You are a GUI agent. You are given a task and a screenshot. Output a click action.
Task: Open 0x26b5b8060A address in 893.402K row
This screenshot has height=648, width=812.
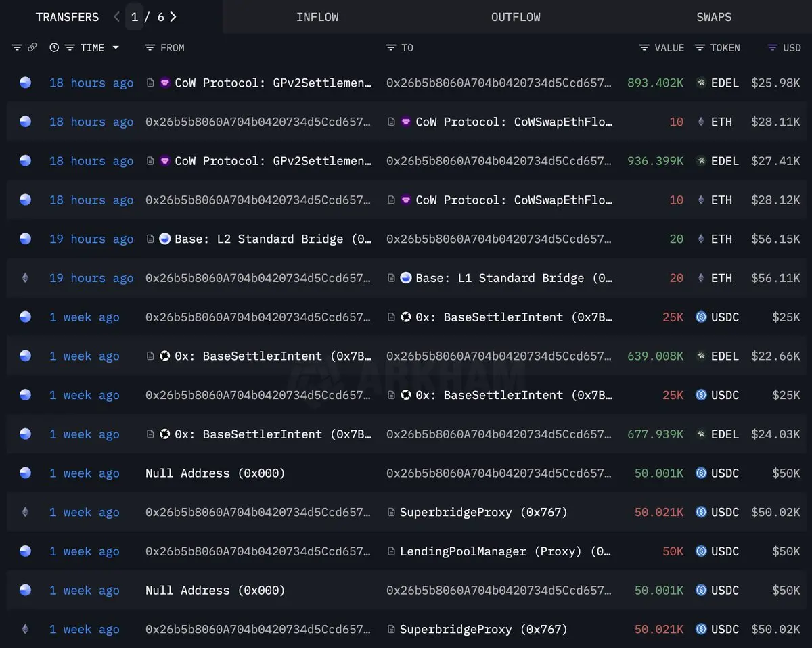point(499,83)
